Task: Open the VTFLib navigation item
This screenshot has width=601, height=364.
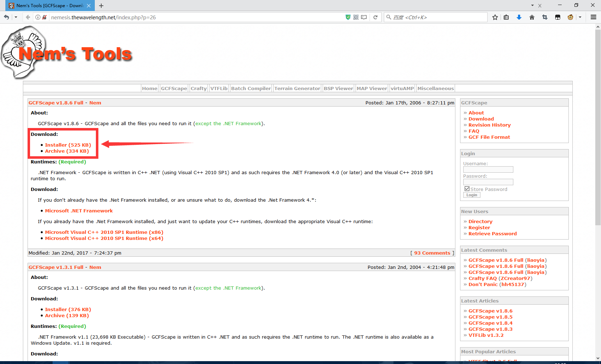Action: pos(219,88)
